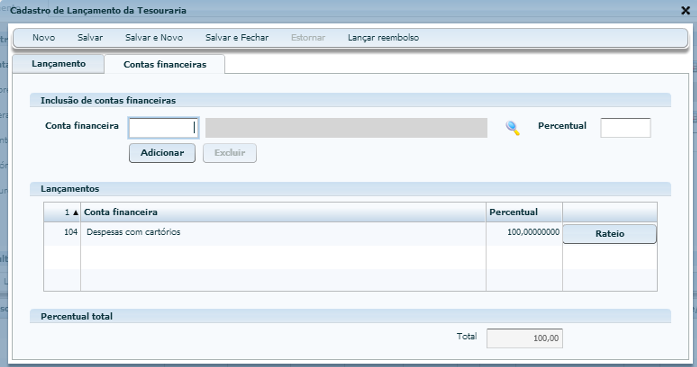Click Salvar in the toolbar
697x367 pixels.
click(x=90, y=38)
